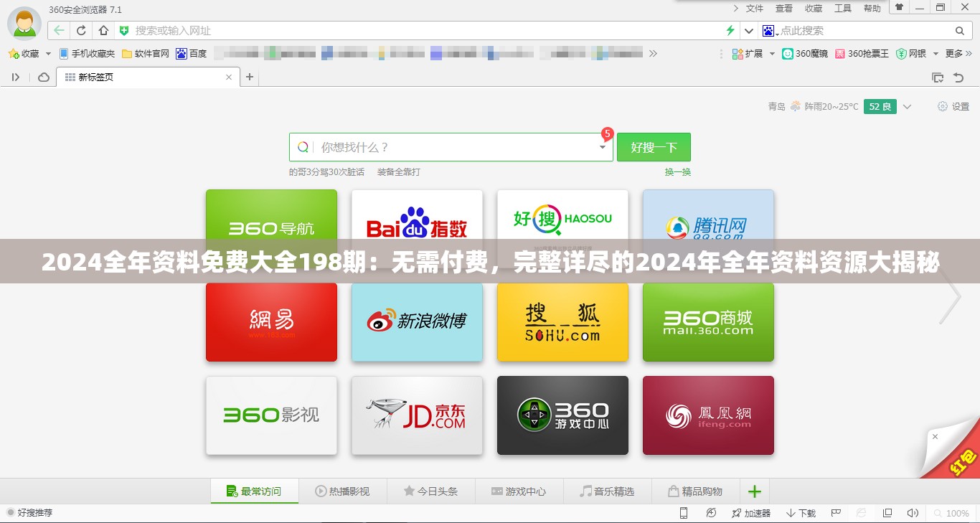The width and height of the screenshot is (980, 523).
Task: Expand address bar history dropdown
Action: pyautogui.click(x=749, y=31)
